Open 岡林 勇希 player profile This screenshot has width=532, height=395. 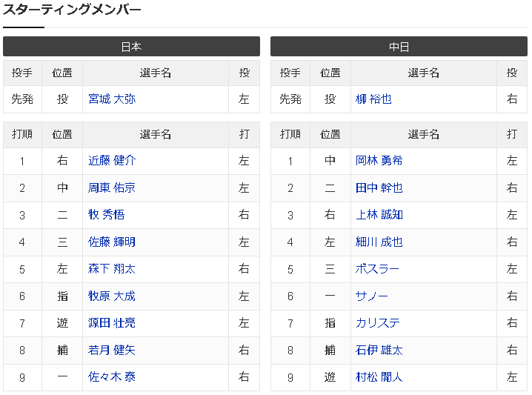click(379, 161)
